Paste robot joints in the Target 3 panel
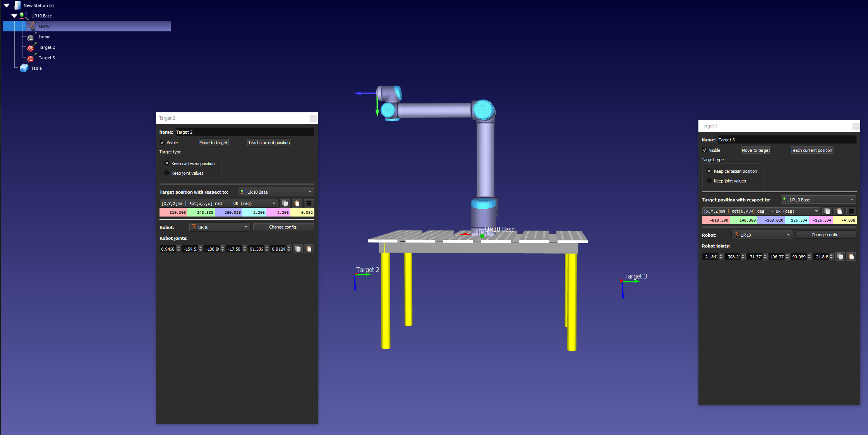Screen dimensions: 868x435 [x=851, y=257]
